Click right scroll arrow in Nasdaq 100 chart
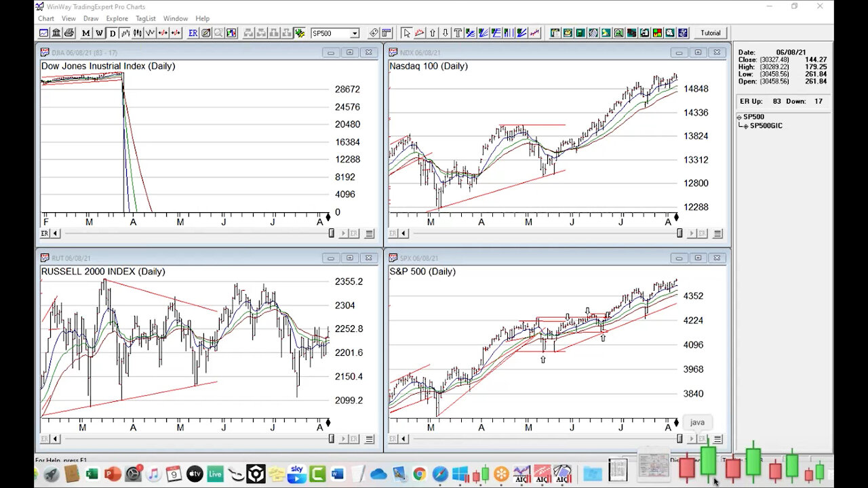The height and width of the screenshot is (488, 868). click(x=692, y=233)
